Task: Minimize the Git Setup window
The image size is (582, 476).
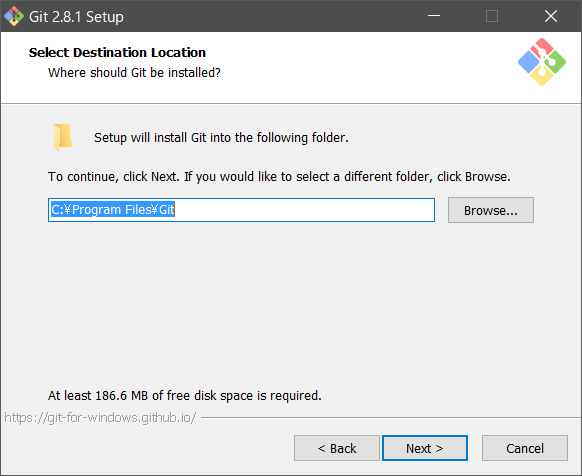Action: [434, 16]
